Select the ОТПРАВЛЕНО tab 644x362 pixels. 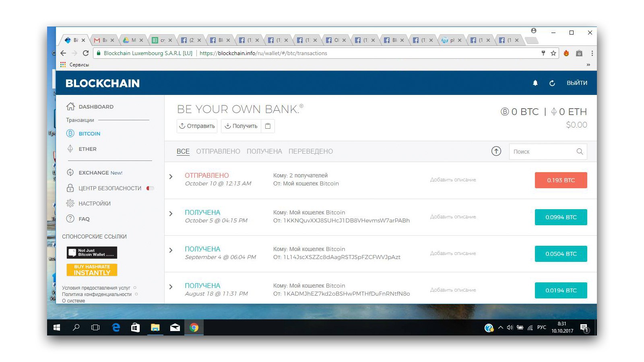(218, 152)
